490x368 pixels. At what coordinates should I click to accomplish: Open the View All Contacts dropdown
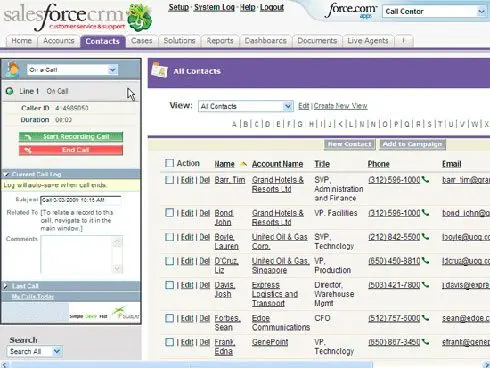[246, 106]
